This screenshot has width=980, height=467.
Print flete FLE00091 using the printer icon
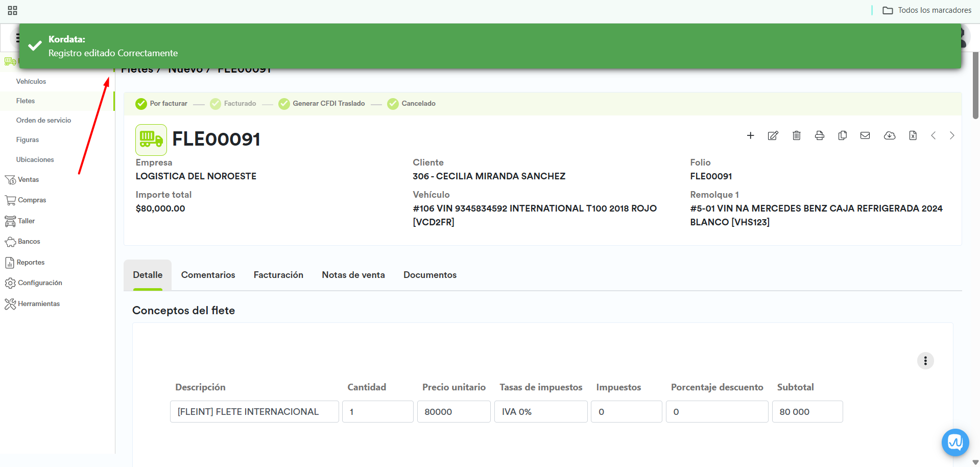[x=819, y=135]
